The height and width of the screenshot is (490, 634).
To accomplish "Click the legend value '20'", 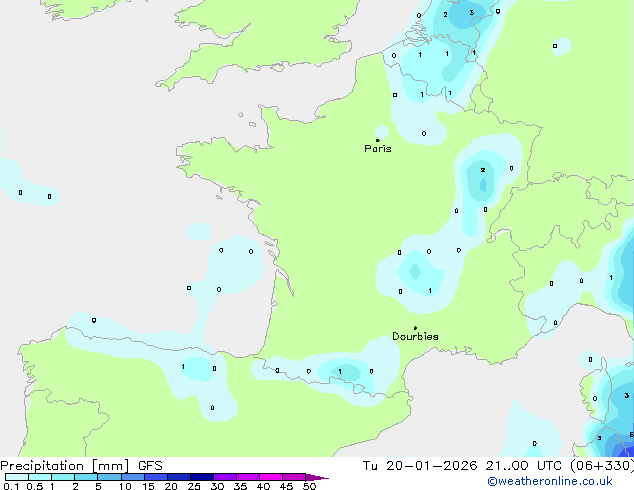I will coord(171,486).
